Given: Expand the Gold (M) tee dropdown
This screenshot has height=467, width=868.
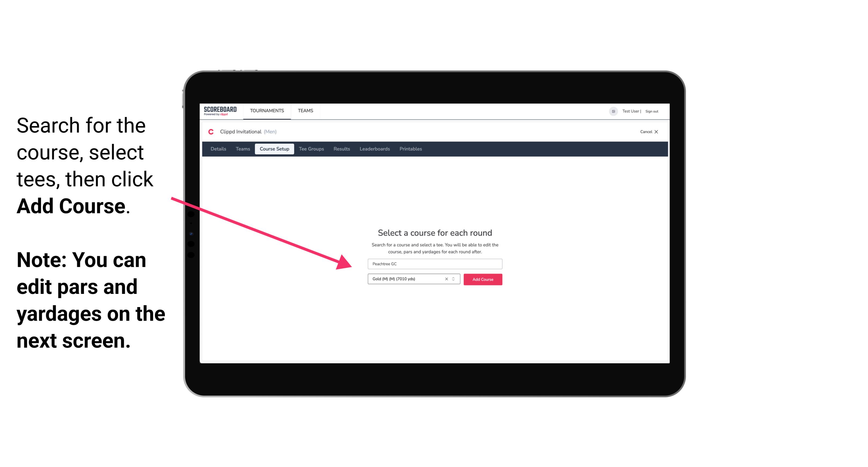Looking at the screenshot, I should pos(454,279).
